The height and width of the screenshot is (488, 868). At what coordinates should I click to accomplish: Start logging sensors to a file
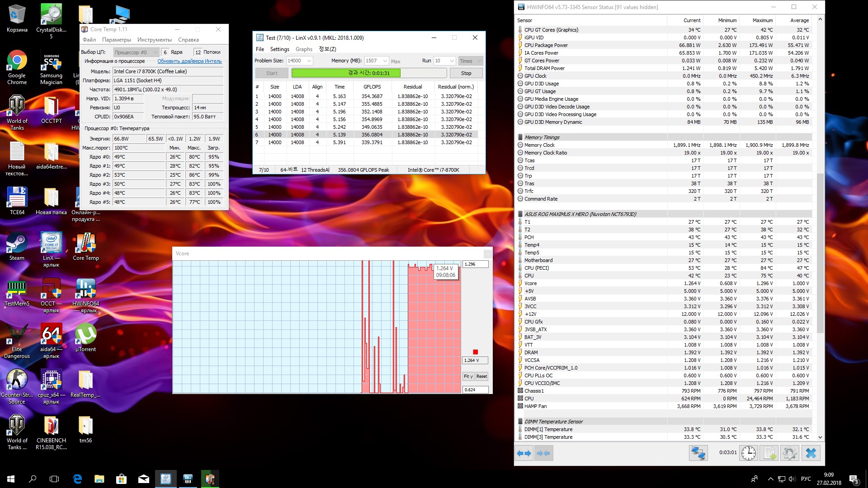pyautogui.click(x=769, y=453)
